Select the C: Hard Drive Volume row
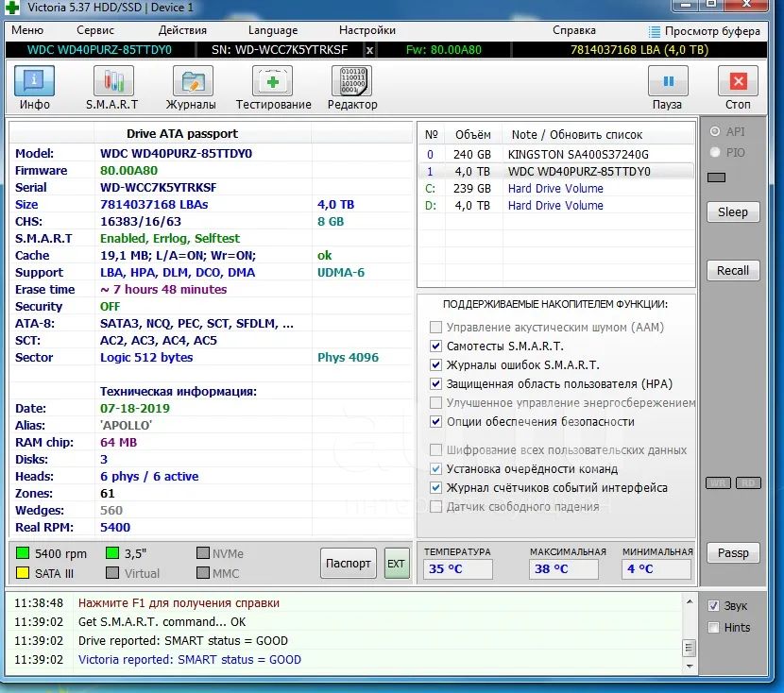The width and height of the screenshot is (784, 693). click(x=556, y=189)
